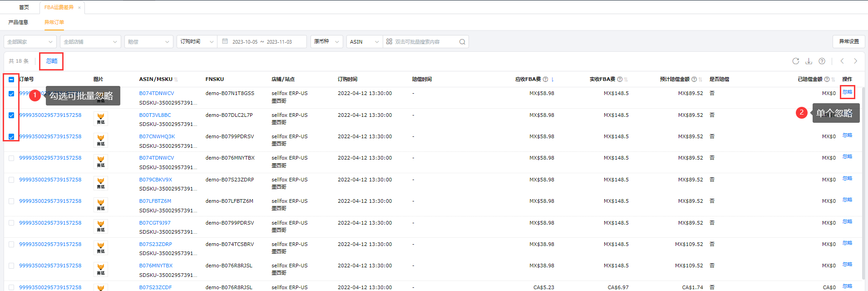This screenshot has width=868, height=291.
Task: Click the download export icon
Action: [809, 61]
